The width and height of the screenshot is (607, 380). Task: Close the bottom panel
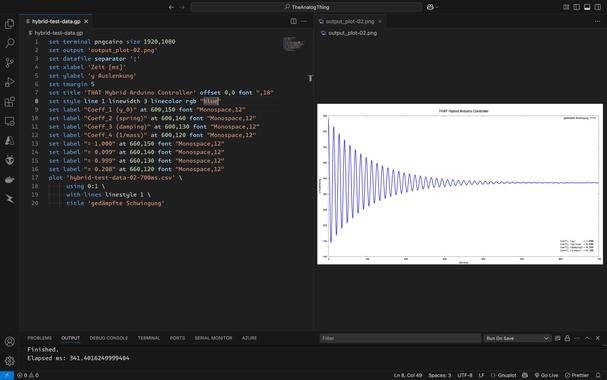point(598,338)
